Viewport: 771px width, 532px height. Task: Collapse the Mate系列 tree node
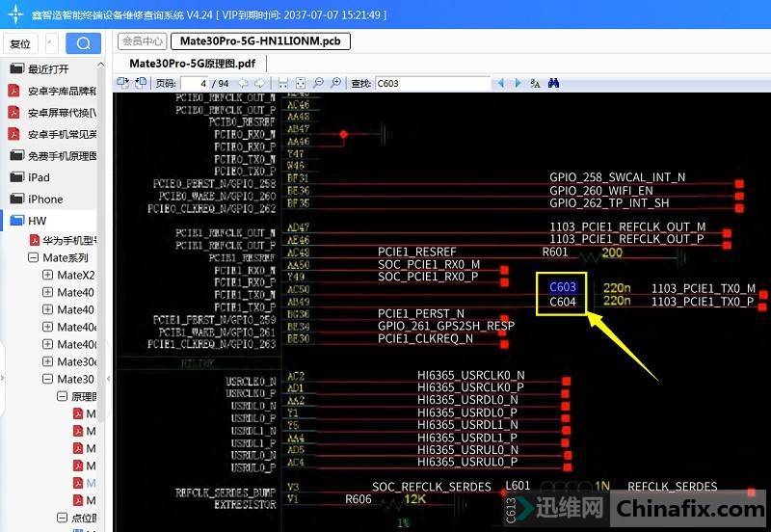tap(33, 258)
